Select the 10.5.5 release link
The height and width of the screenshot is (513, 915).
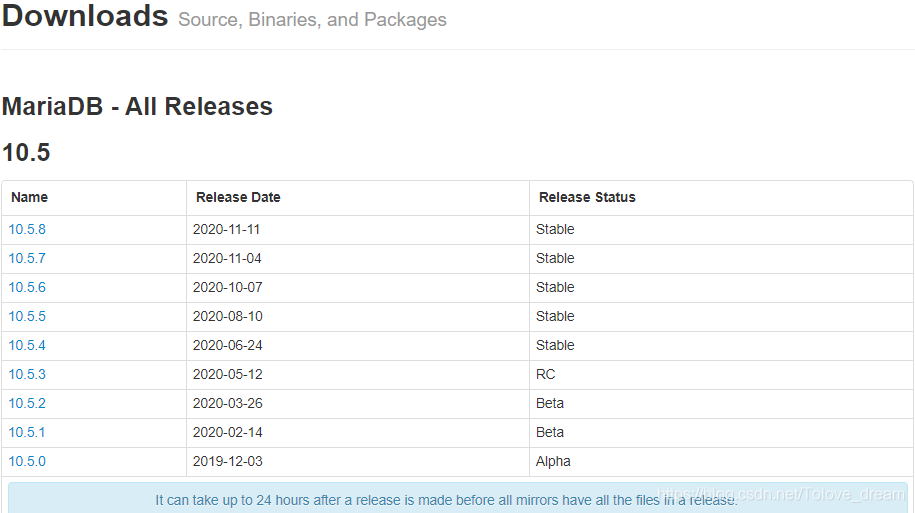[27, 316]
